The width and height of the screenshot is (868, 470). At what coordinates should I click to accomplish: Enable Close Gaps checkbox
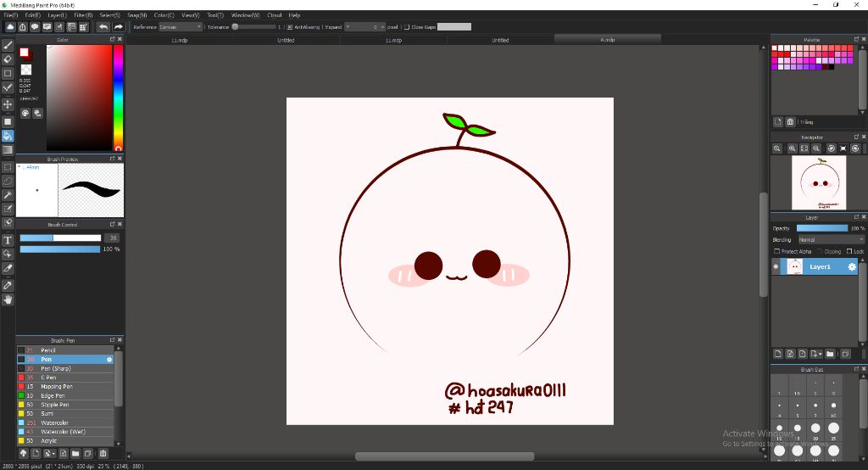click(x=407, y=26)
